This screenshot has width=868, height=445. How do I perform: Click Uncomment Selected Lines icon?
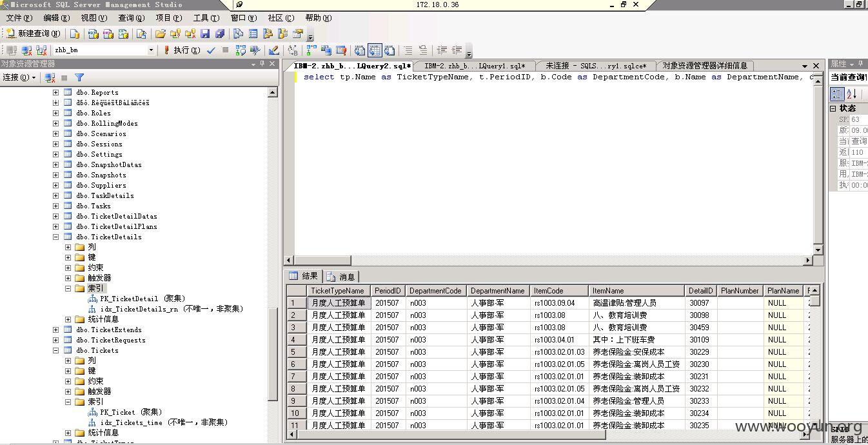pos(423,50)
